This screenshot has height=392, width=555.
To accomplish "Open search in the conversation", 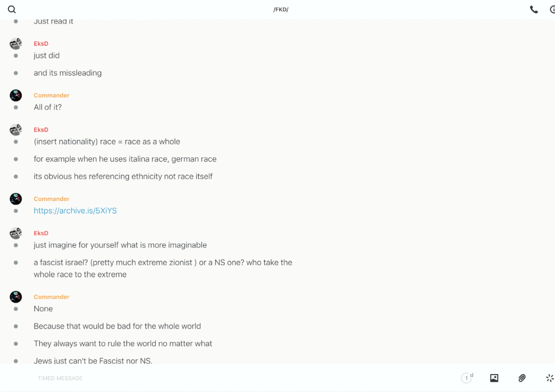I will (x=12, y=10).
